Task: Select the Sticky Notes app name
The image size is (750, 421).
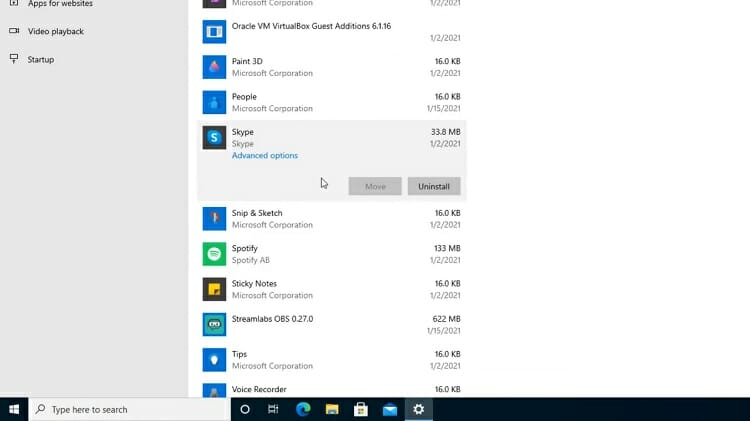Action: coord(254,284)
